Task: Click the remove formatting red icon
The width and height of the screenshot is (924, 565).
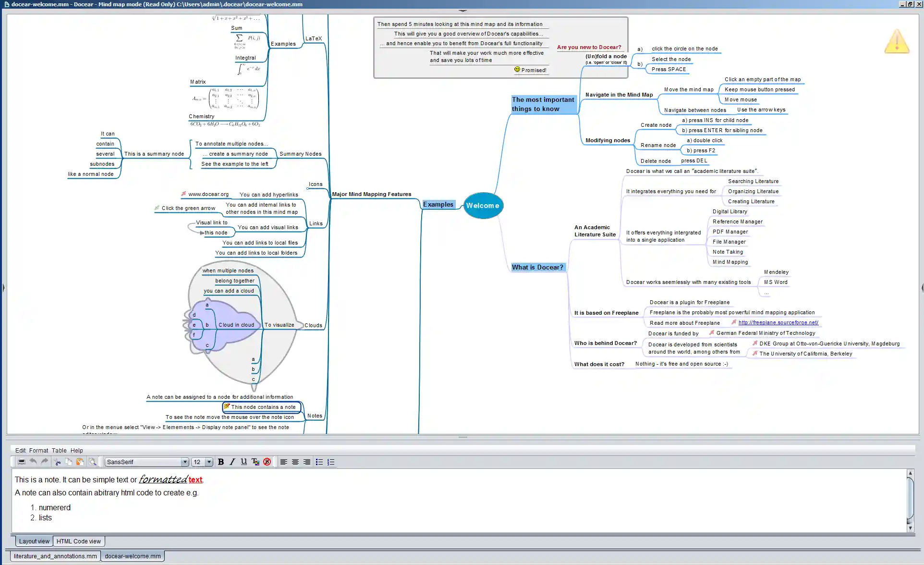Action: click(x=267, y=462)
